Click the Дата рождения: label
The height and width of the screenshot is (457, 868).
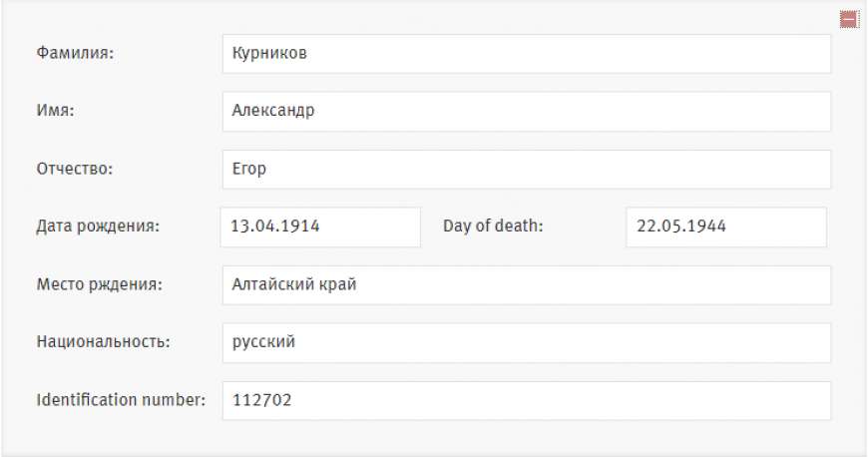pyautogui.click(x=98, y=227)
